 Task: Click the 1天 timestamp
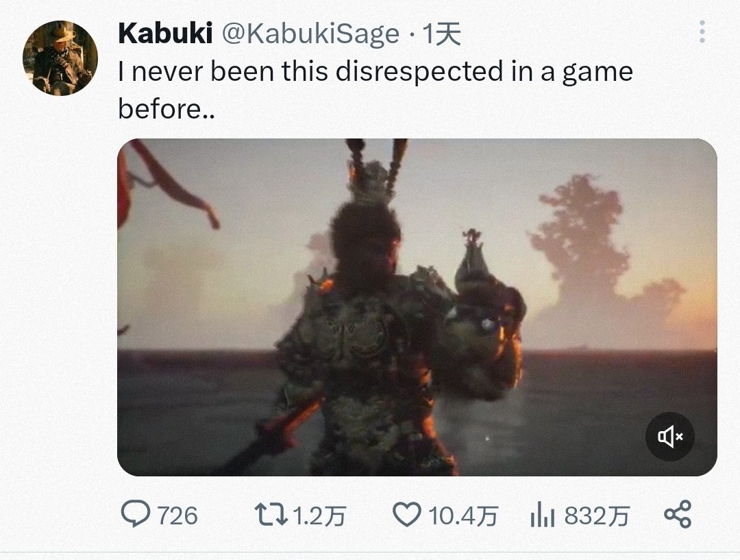click(x=442, y=33)
